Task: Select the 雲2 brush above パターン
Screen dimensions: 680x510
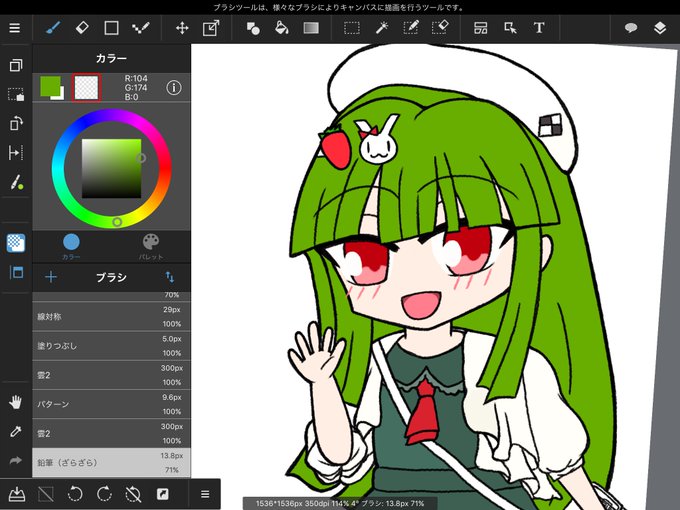Action: coord(111,375)
